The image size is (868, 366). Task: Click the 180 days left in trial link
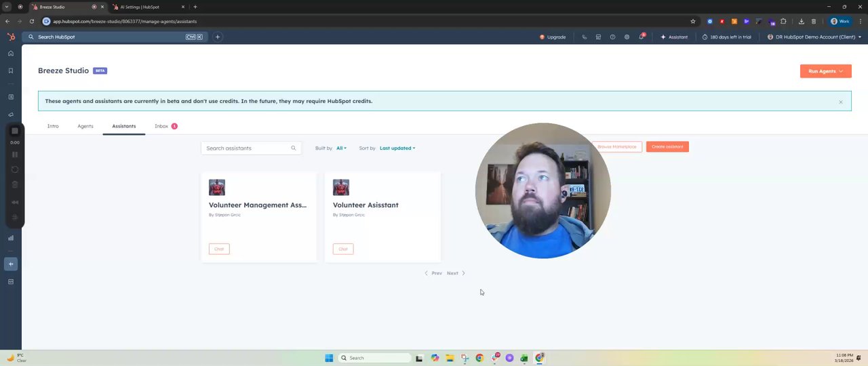(727, 37)
